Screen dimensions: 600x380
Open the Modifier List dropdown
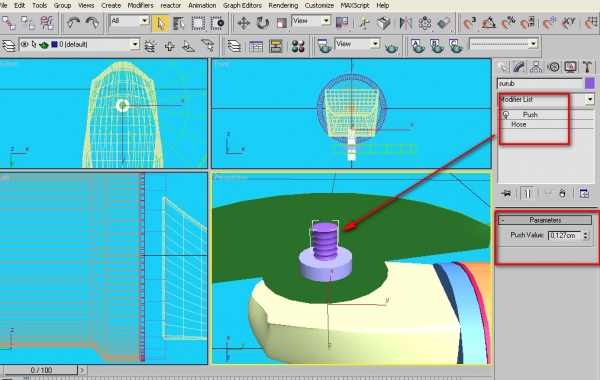point(546,99)
